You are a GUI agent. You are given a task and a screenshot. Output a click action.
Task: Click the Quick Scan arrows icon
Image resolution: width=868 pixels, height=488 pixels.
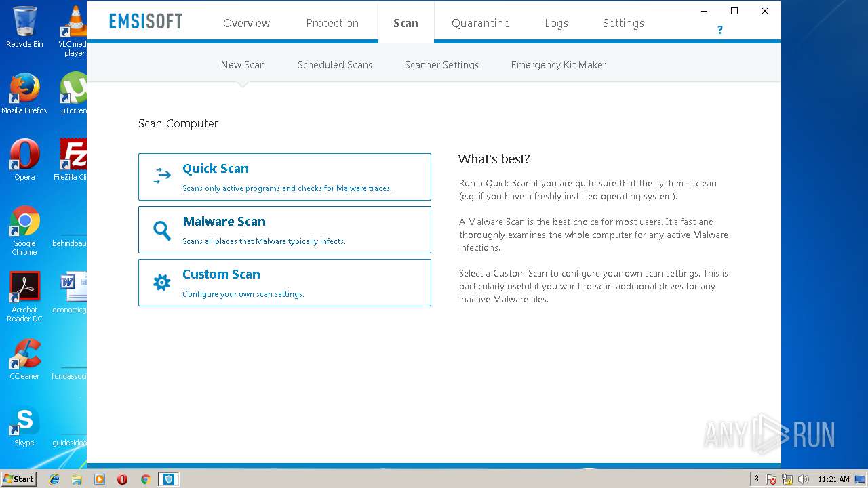click(162, 176)
